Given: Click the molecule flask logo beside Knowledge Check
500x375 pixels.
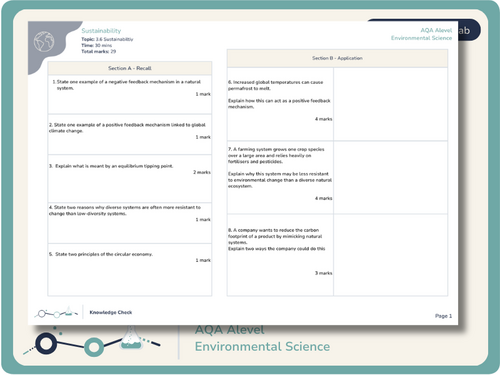Looking at the screenshot, I should [57, 313].
